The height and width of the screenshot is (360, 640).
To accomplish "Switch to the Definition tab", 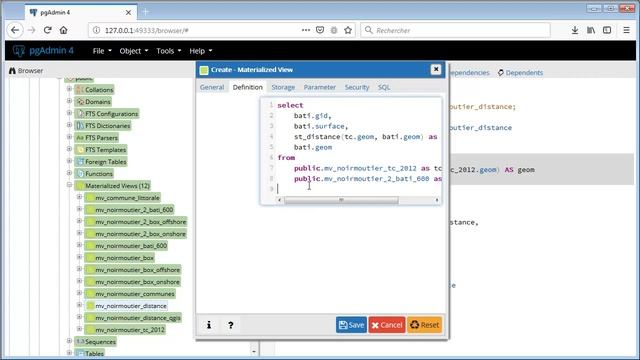I will tap(247, 87).
